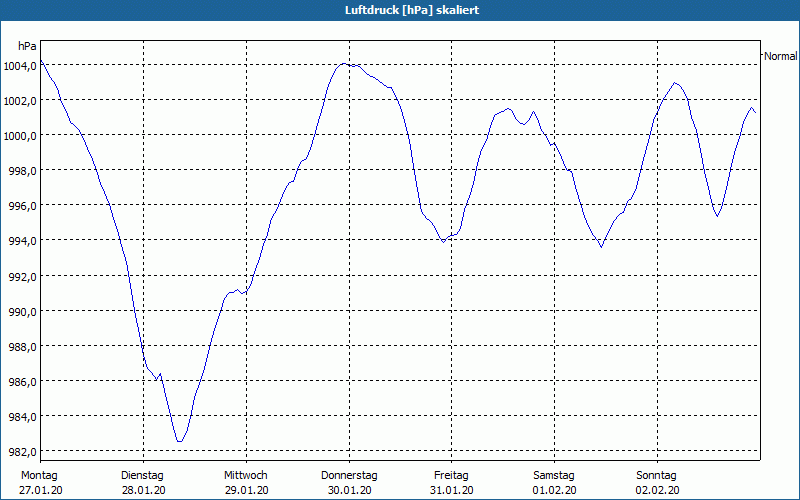
Task: Click the '27.01.20' date label
Action: click(x=41, y=490)
